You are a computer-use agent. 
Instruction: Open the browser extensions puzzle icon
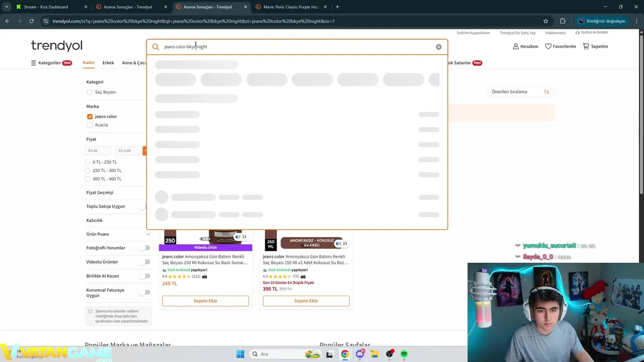562,21
